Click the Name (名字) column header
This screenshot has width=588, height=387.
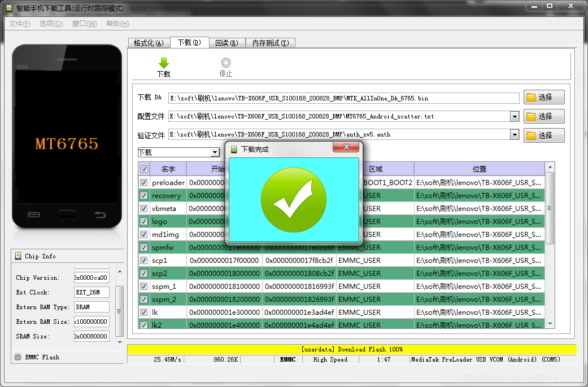tap(168, 169)
